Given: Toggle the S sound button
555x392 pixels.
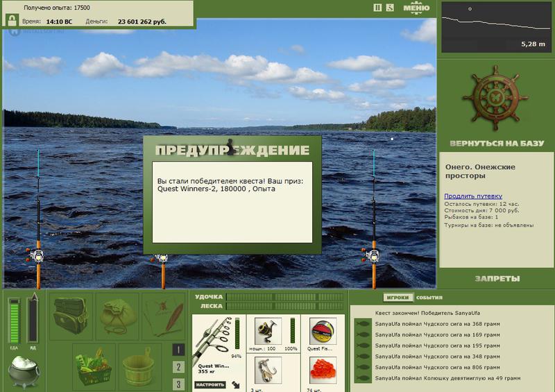Looking at the screenshot, I should pos(390,8).
